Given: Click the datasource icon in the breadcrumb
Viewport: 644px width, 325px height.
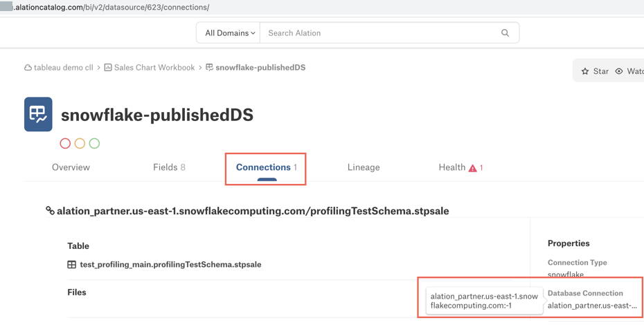Looking at the screenshot, I should pyautogui.click(x=209, y=67).
